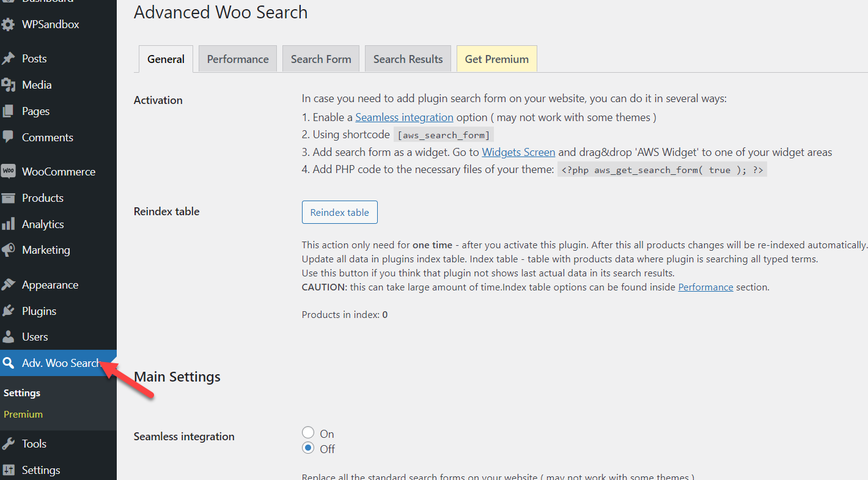Select the Off radio for Seamless integration
The image size is (868, 480).
[308, 449]
